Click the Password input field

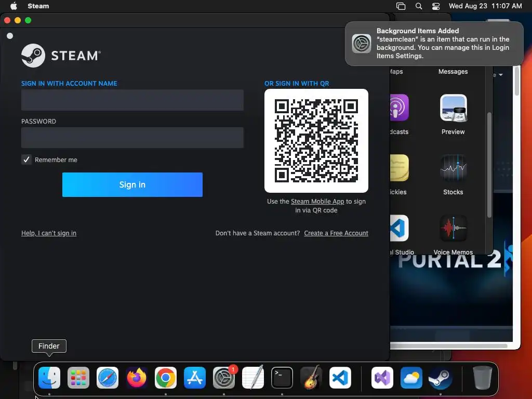132,137
